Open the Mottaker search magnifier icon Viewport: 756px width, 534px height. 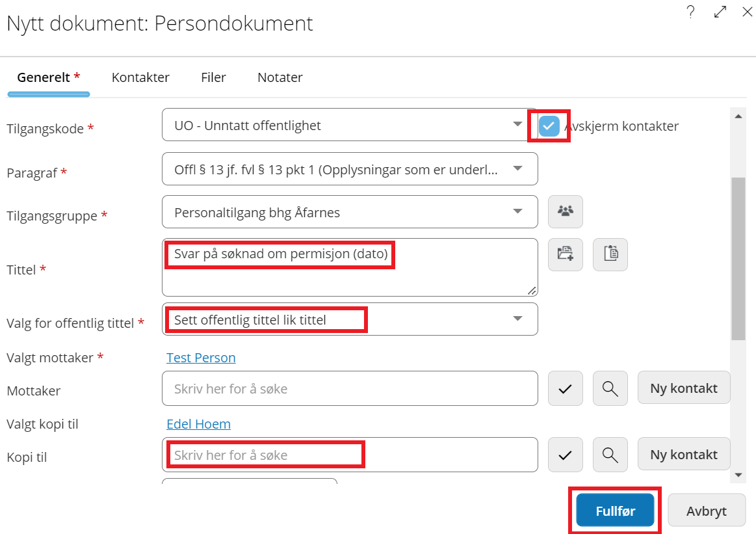coord(610,388)
